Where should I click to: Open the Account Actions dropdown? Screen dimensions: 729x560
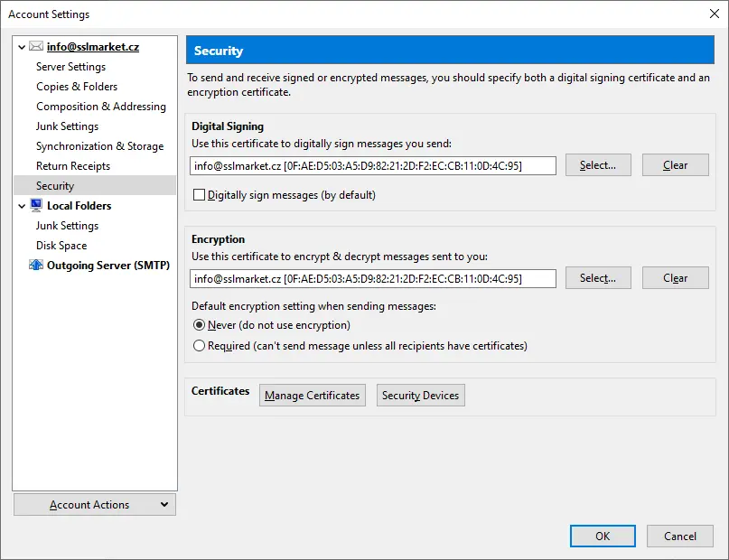(95, 505)
